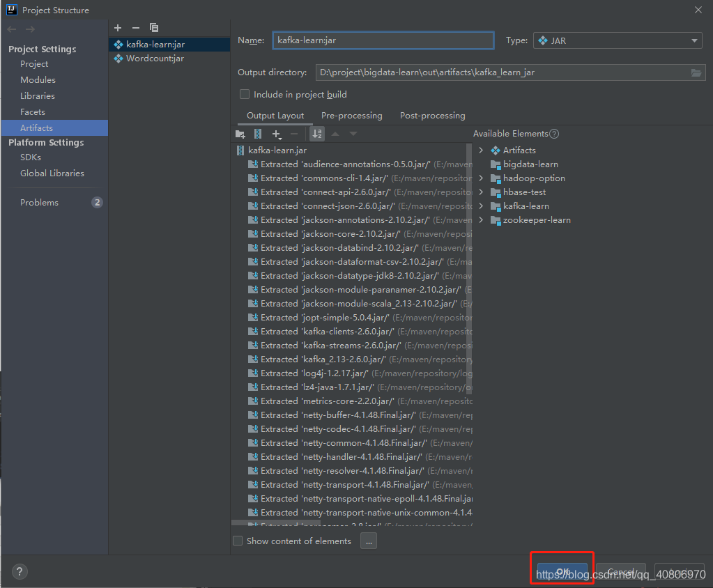The image size is (713, 588).
Task: Open content filter ellipsis button
Action: coord(369,541)
